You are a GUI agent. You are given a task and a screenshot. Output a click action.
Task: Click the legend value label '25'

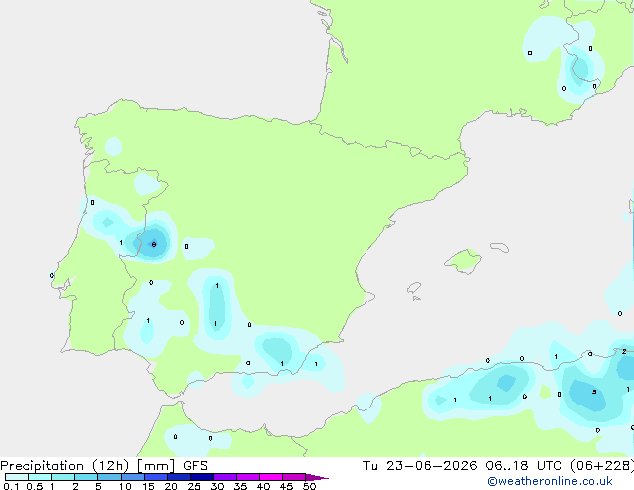pos(194,486)
